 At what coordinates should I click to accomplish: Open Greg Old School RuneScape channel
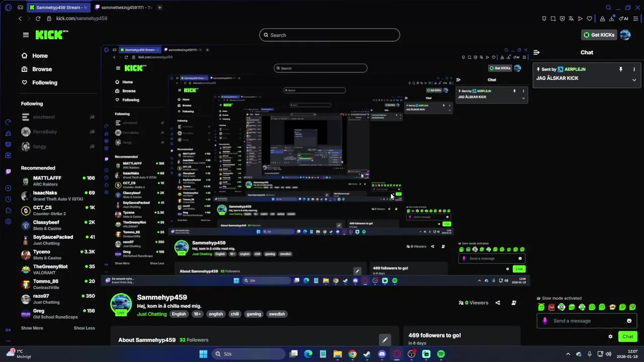[x=58, y=314]
